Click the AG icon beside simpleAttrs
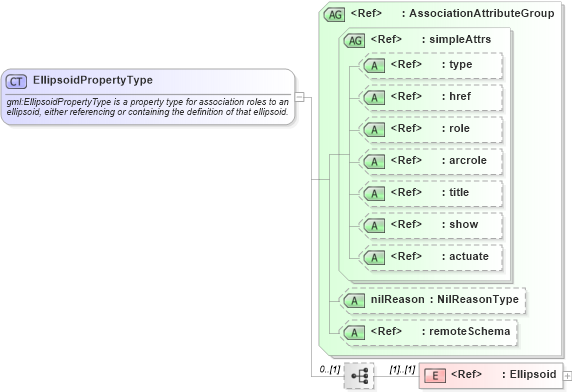The width and height of the screenshot is (572, 392). [354, 40]
